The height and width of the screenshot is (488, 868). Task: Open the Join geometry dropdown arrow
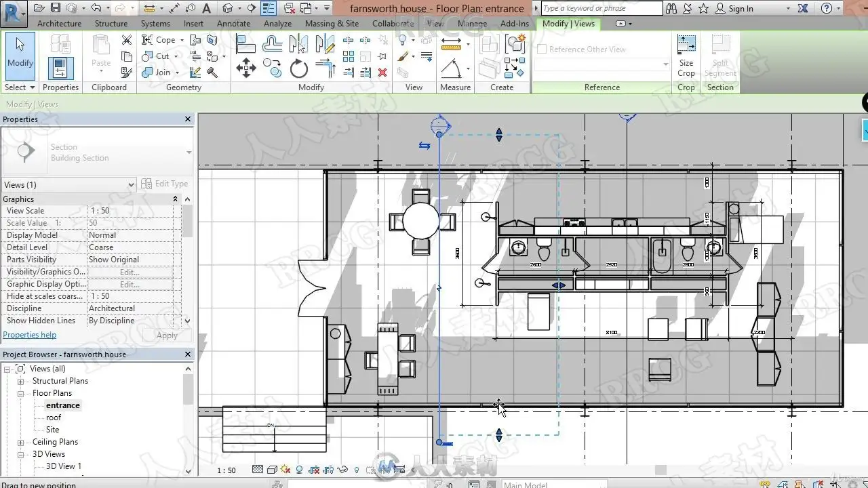(177, 73)
